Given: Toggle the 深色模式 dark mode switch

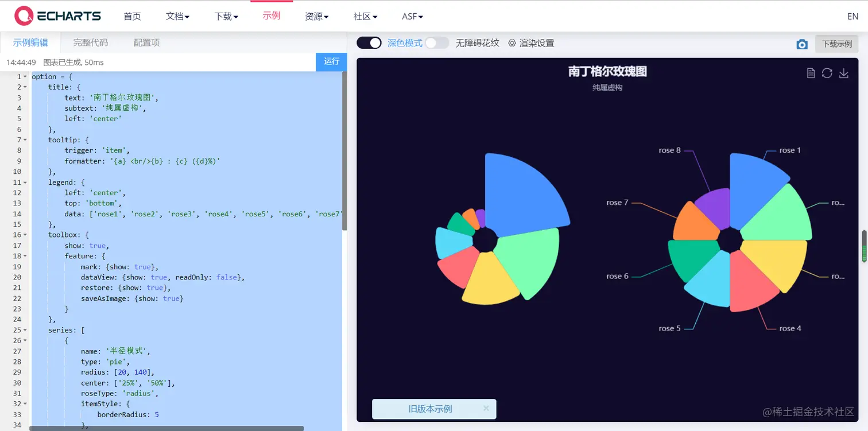Looking at the screenshot, I should (x=369, y=43).
